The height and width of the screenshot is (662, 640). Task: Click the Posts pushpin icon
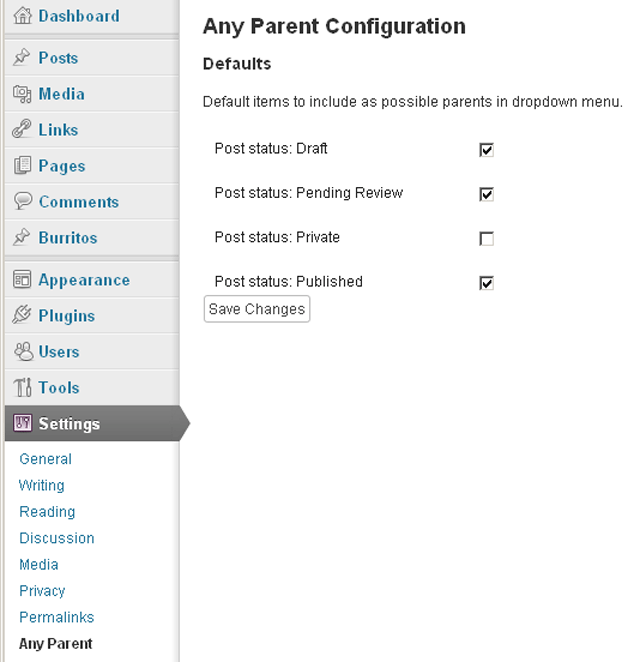22,57
